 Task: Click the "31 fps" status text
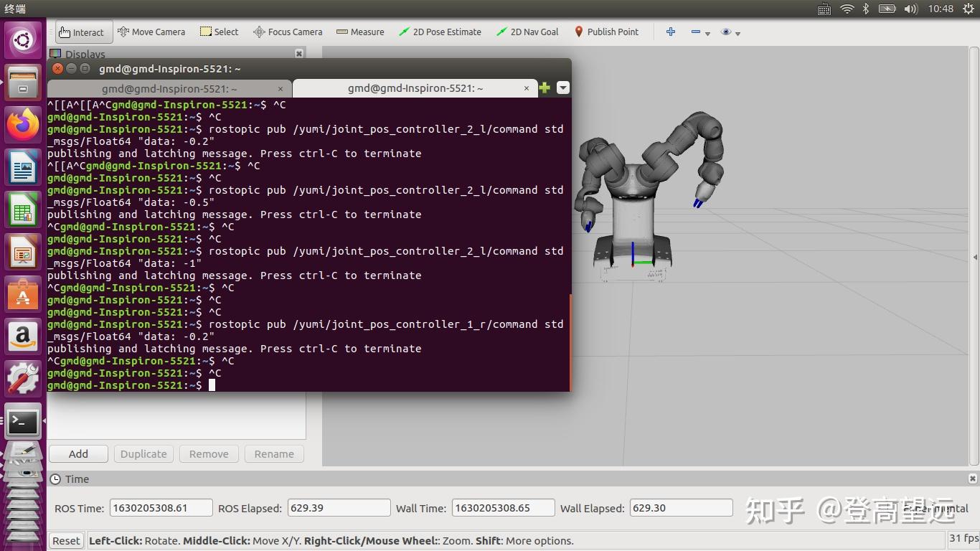coord(963,537)
